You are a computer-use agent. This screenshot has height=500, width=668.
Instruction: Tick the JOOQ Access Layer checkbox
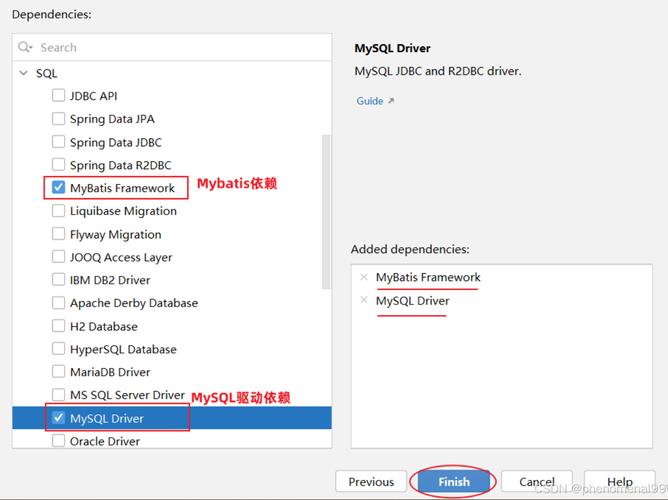click(58, 257)
